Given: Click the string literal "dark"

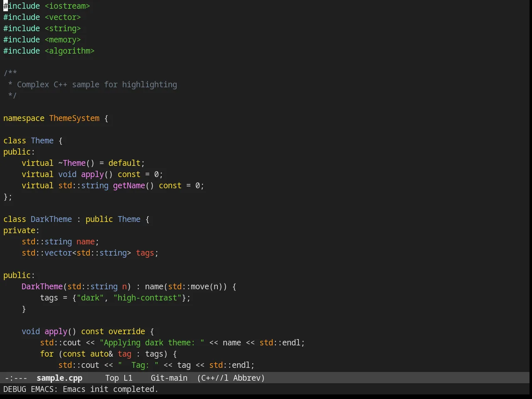Looking at the screenshot, I should 90,298.
